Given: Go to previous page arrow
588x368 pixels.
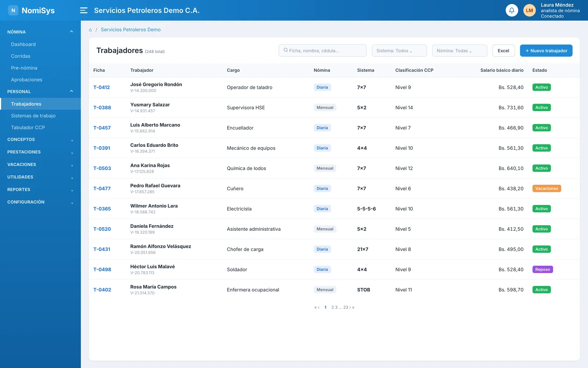Looking at the screenshot, I should pyautogui.click(x=319, y=307).
